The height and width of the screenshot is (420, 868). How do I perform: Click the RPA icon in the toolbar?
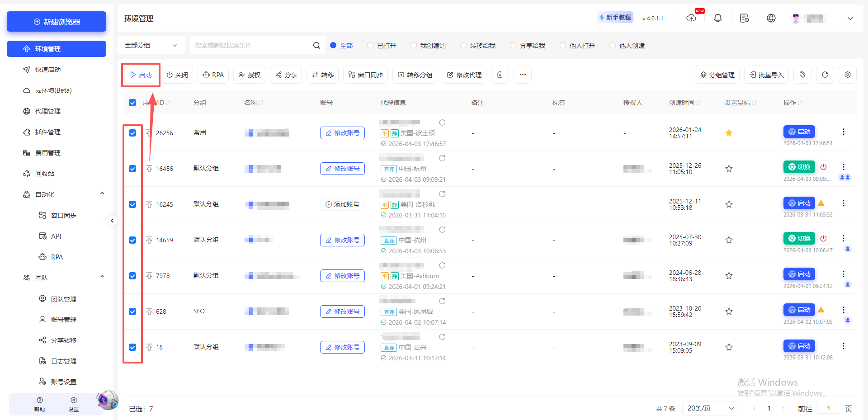point(213,75)
